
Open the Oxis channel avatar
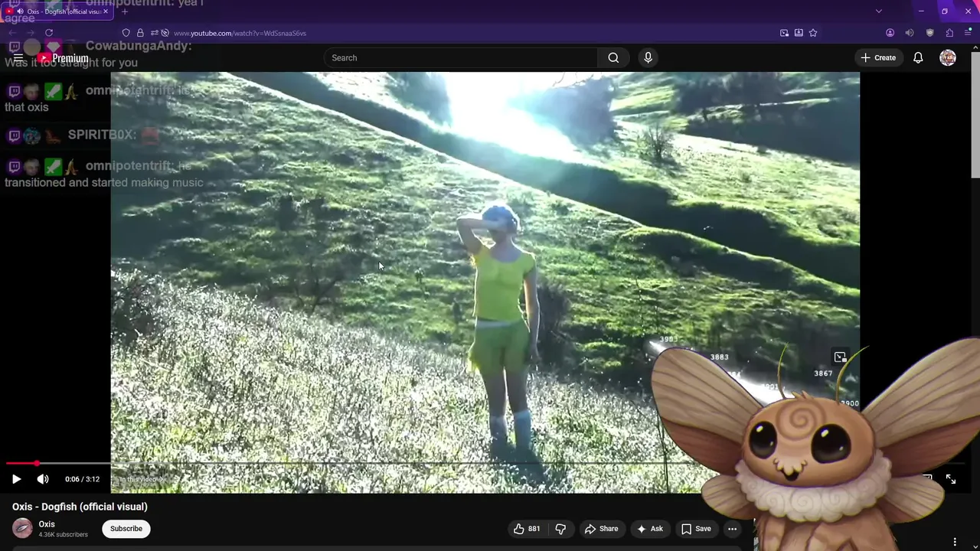[x=22, y=528]
